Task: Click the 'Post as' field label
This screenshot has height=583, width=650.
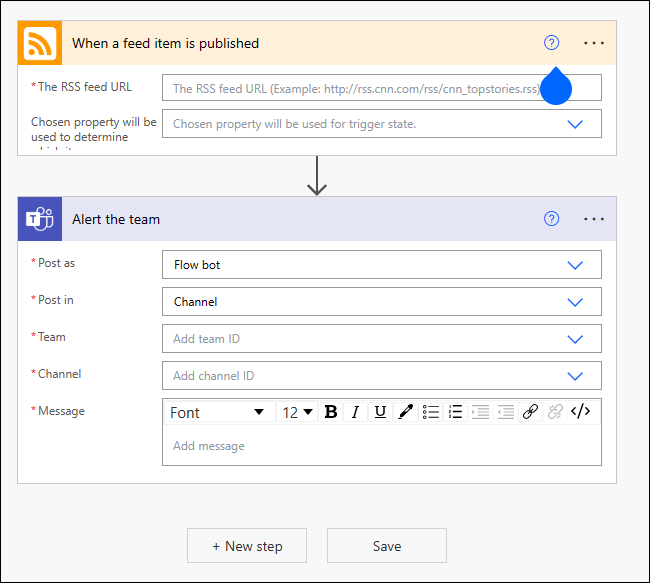Action: (56, 263)
